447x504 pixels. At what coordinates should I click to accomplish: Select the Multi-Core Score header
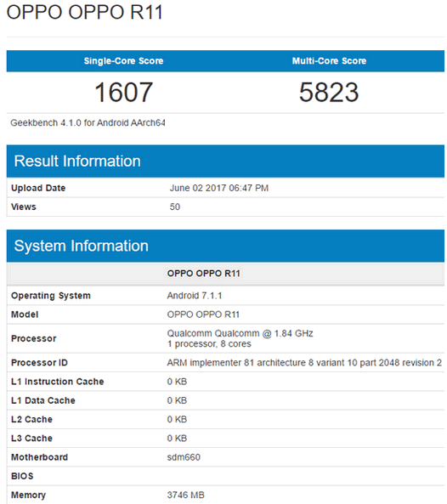pyautogui.click(x=329, y=60)
